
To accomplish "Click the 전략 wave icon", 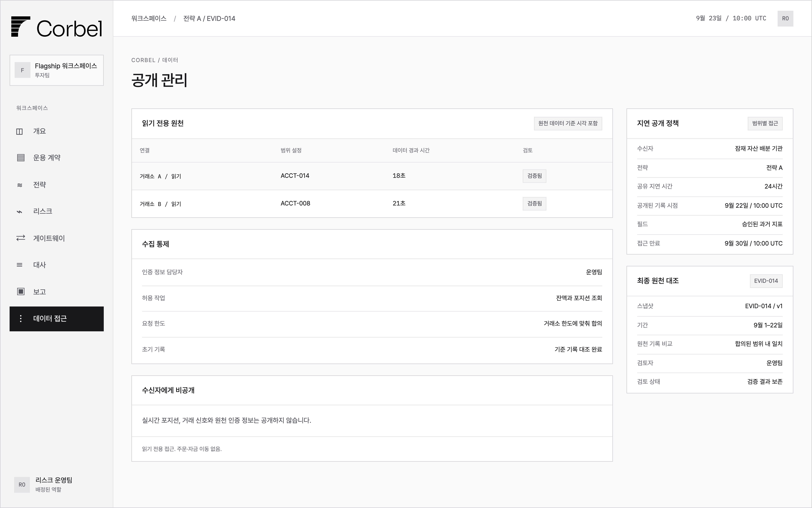I will click(x=20, y=185).
